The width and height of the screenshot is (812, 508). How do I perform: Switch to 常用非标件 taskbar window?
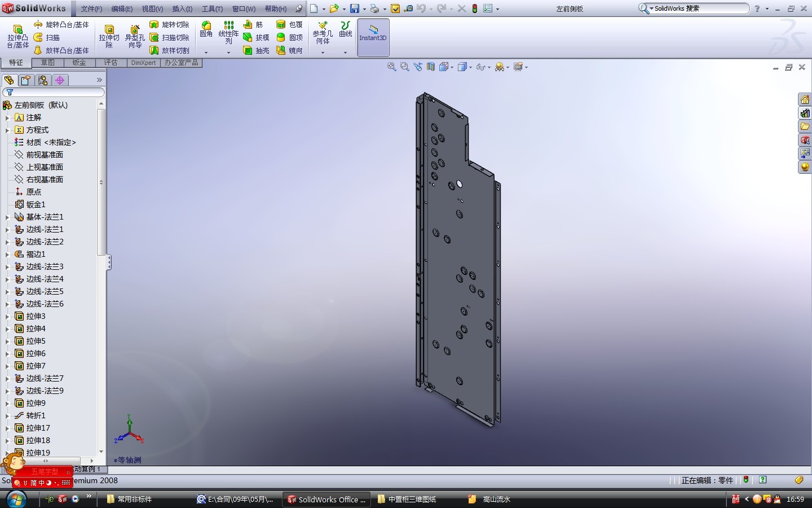pos(134,499)
